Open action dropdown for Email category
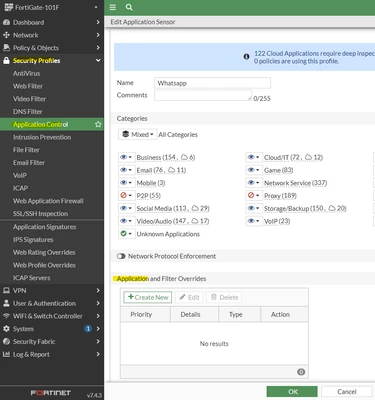 coord(126,170)
